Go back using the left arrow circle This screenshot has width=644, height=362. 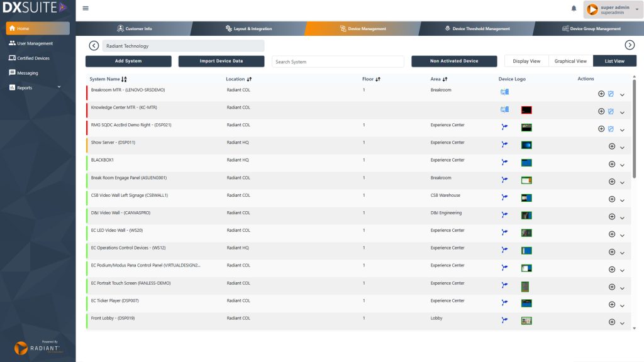[x=94, y=45]
